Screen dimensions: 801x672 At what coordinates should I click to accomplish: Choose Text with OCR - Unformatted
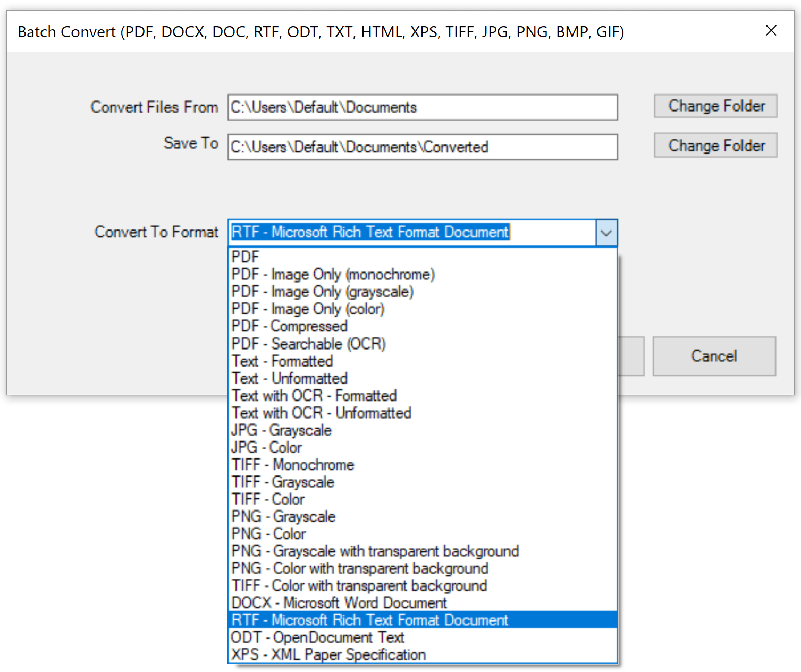[x=321, y=413]
